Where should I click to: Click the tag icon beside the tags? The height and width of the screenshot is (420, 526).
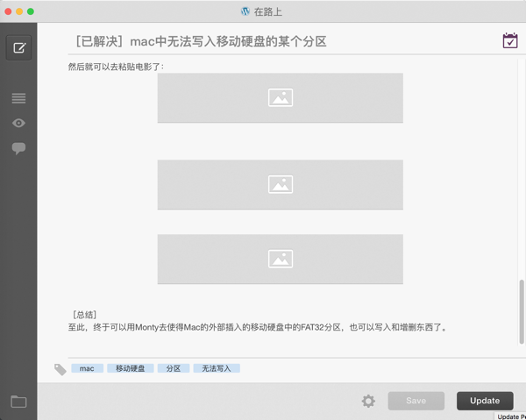[60, 369]
